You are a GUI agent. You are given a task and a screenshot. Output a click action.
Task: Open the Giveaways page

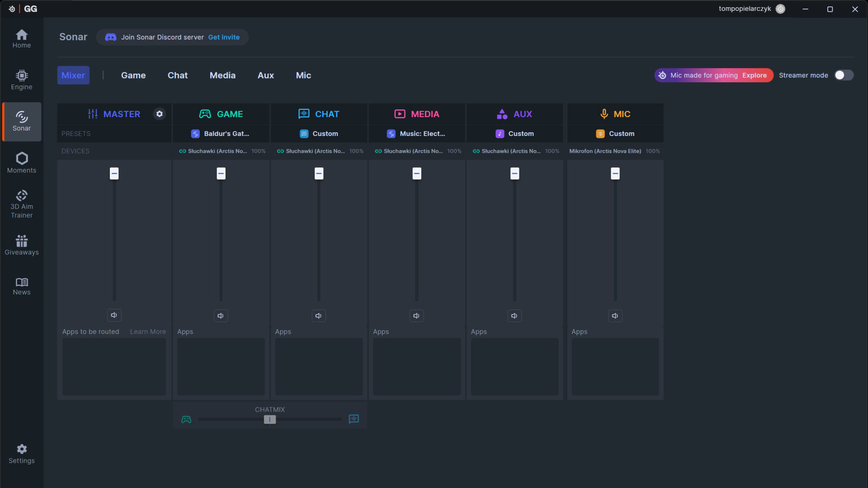pos(21,245)
